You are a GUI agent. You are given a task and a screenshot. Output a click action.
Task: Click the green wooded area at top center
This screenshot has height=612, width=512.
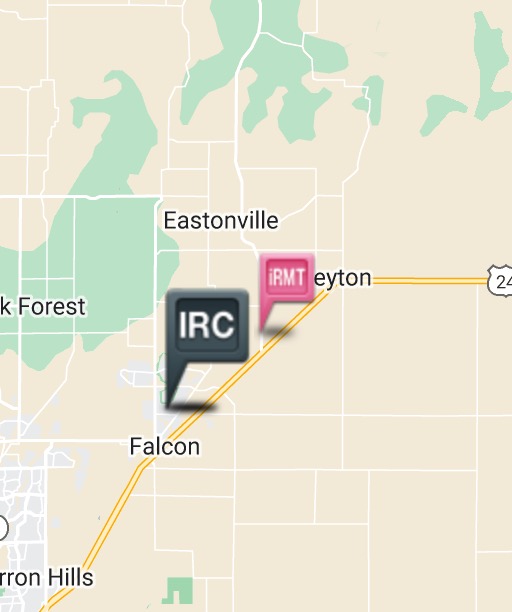[273, 70]
